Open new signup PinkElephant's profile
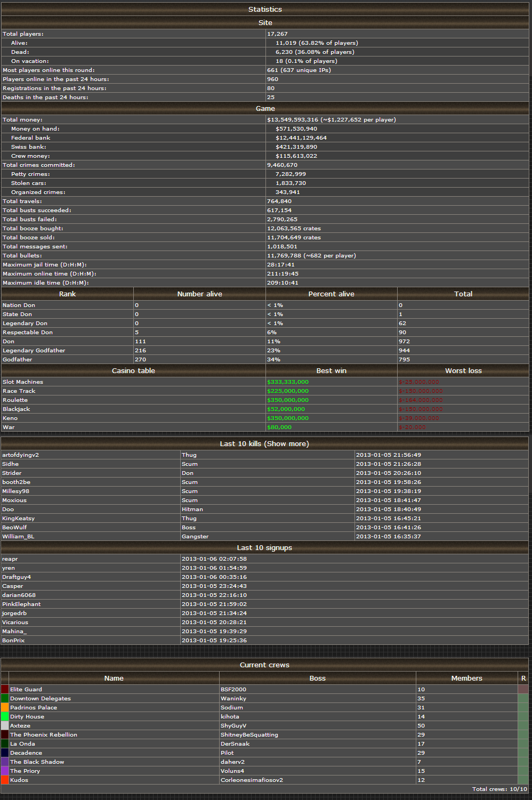532x800 pixels. (21, 604)
